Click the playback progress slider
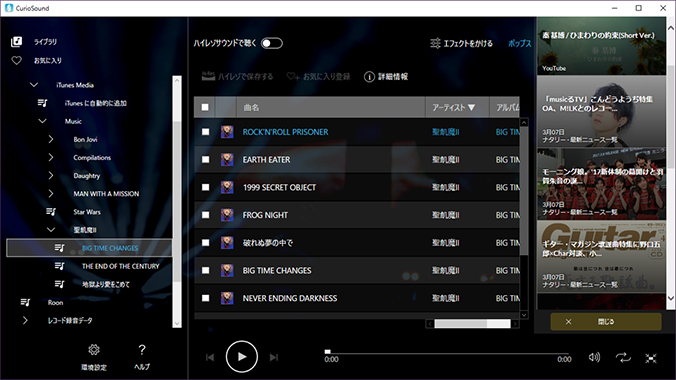This screenshot has width=676, height=380. click(447, 352)
